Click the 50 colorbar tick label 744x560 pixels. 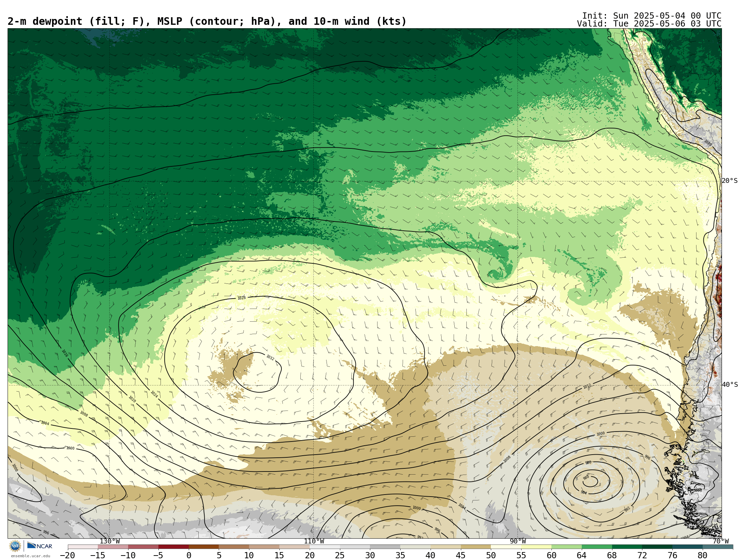tap(491, 555)
